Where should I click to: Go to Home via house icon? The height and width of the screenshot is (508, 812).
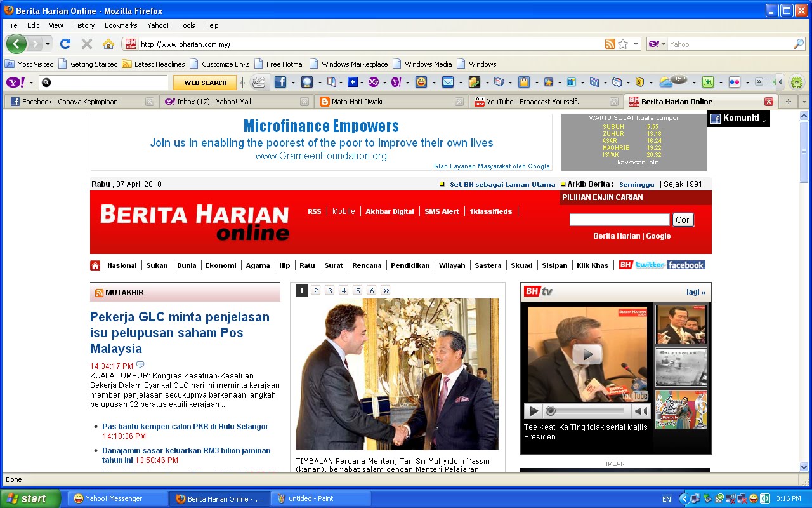(108, 44)
